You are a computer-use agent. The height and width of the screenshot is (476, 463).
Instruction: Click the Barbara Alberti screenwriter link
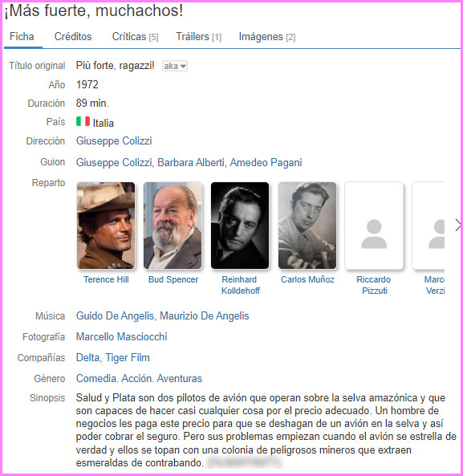pos(191,162)
